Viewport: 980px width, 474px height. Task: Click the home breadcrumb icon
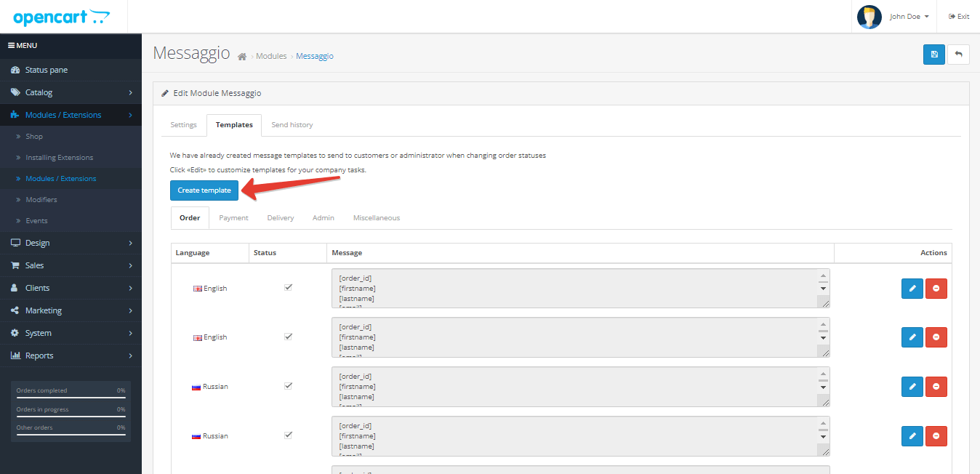click(242, 57)
